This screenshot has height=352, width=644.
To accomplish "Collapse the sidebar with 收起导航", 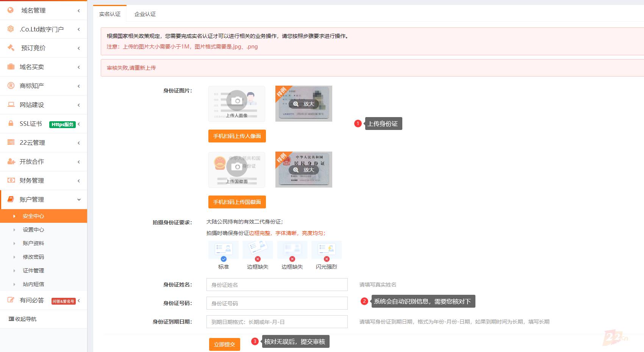I will pos(22,319).
